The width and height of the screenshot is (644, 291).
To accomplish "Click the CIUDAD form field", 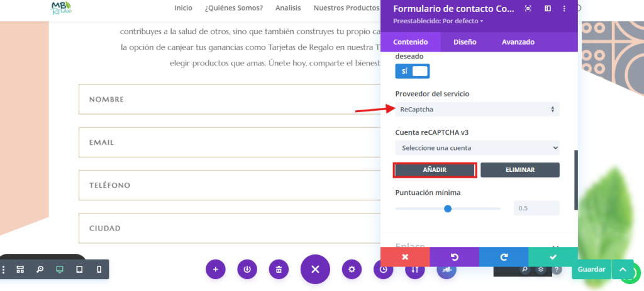I will (x=230, y=228).
